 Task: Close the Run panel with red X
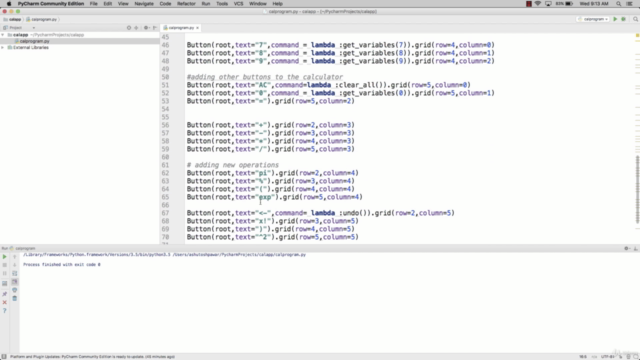point(4,302)
